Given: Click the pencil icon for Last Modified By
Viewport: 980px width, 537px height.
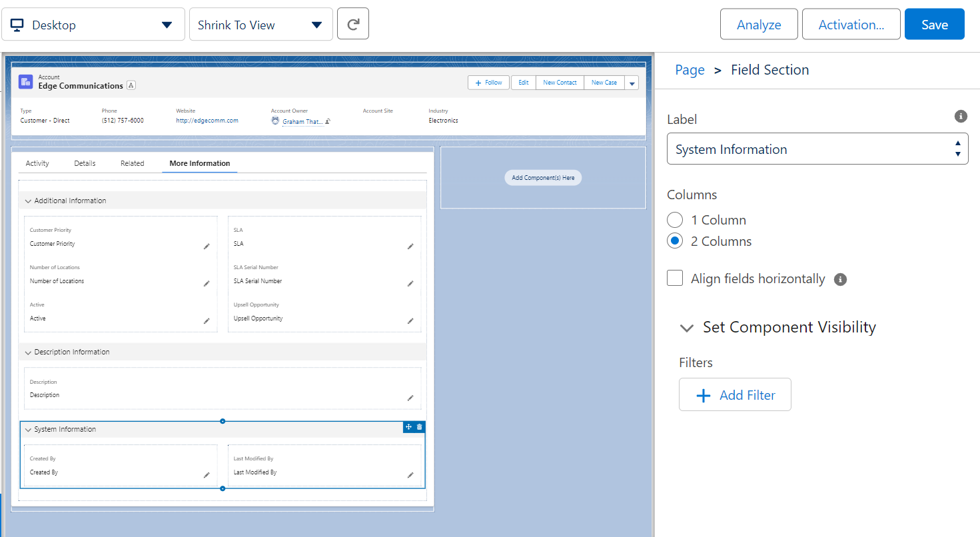Looking at the screenshot, I should pos(410,475).
